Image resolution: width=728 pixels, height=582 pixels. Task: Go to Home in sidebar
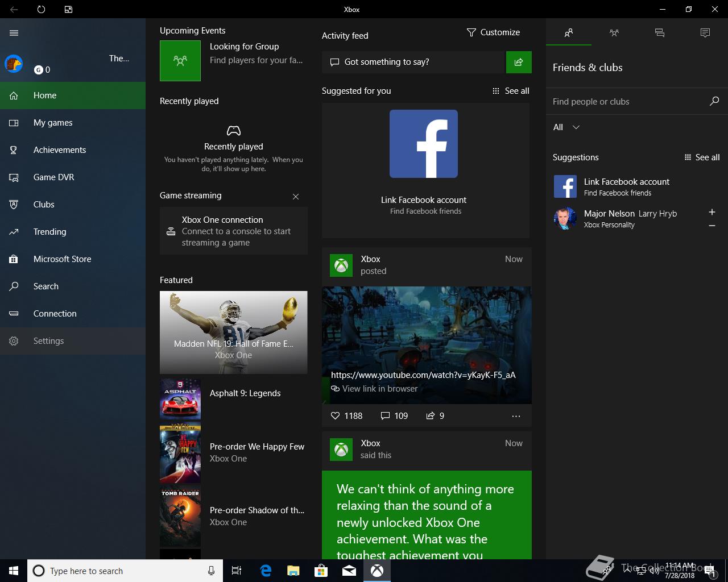click(x=73, y=95)
